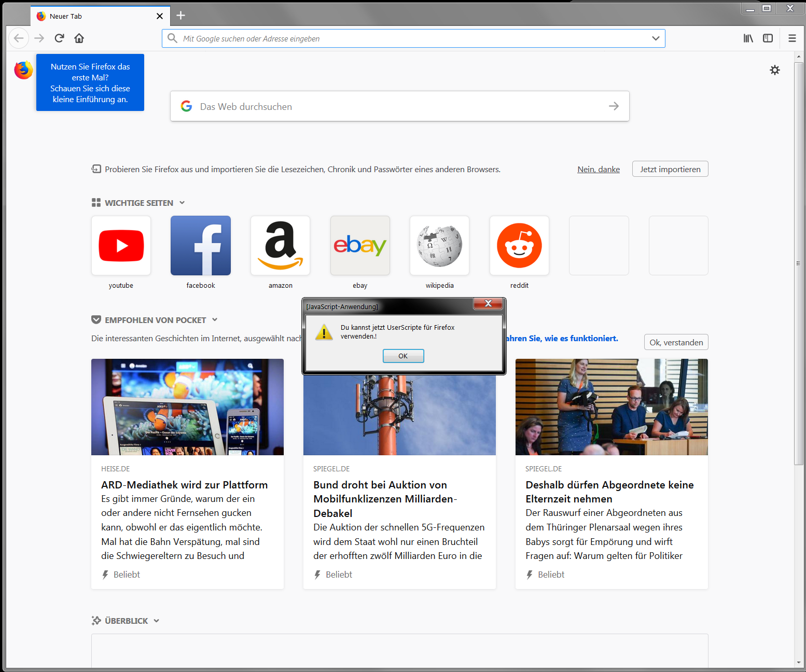Click the Firefox logo onboarding icon
Screen dimensions: 806x672
23,70
